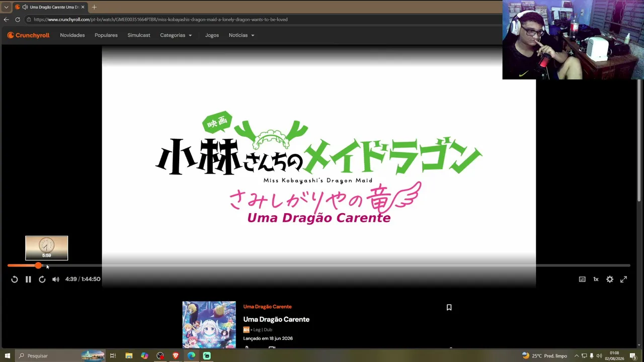Switch to Microsoft Edge in the taskbar
644x362 pixels.
point(191,355)
